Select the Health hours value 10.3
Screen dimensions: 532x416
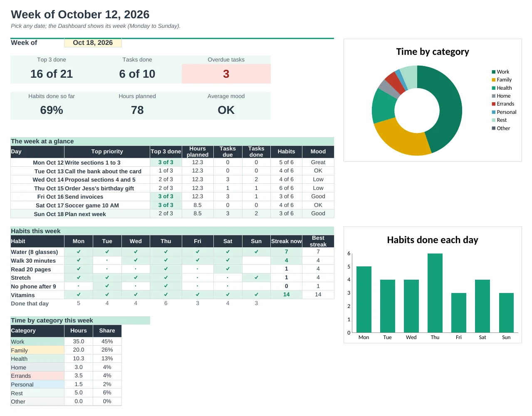coord(79,359)
